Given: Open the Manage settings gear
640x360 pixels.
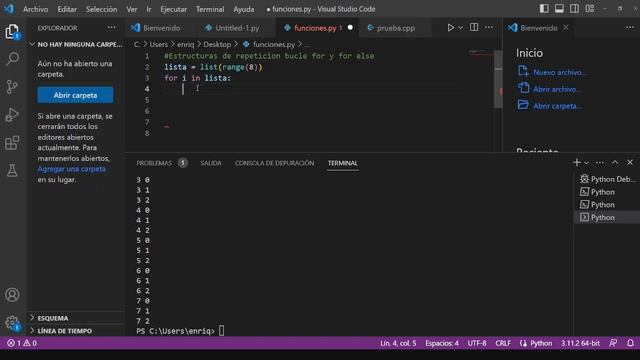Looking at the screenshot, I should click(x=12, y=323).
